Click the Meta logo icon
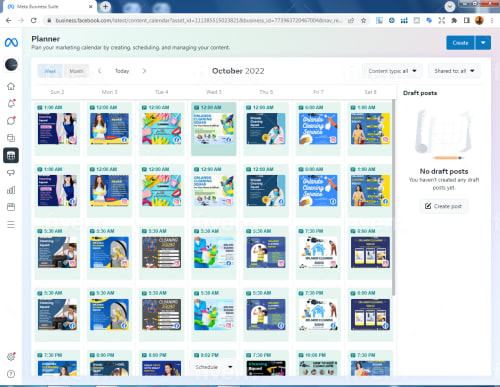Image resolution: width=500 pixels, height=387 pixels. (11, 43)
